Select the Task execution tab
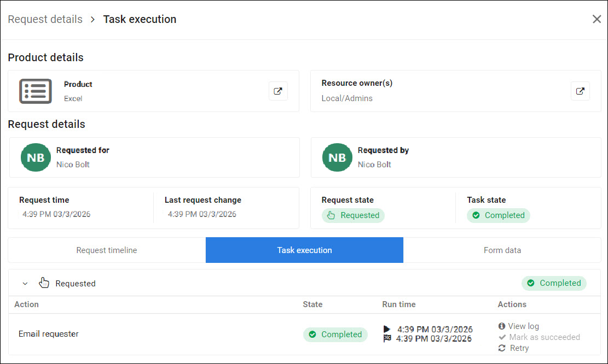The width and height of the screenshot is (608, 364). (304, 250)
